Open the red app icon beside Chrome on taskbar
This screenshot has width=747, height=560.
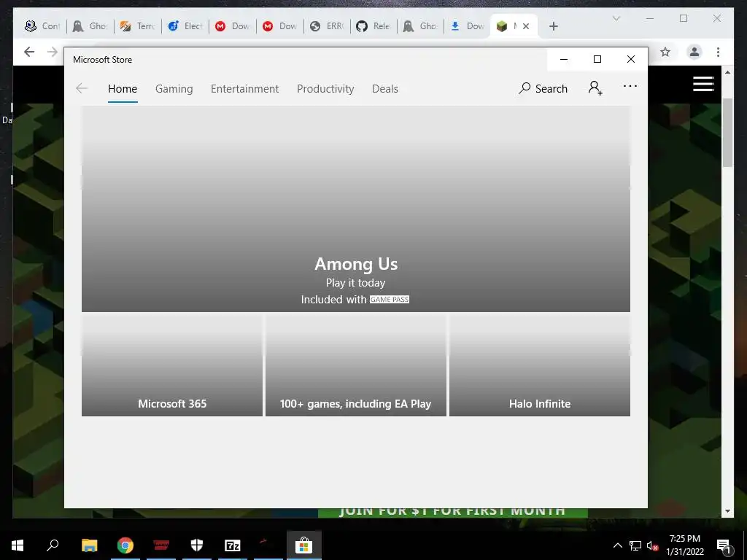[161, 545]
